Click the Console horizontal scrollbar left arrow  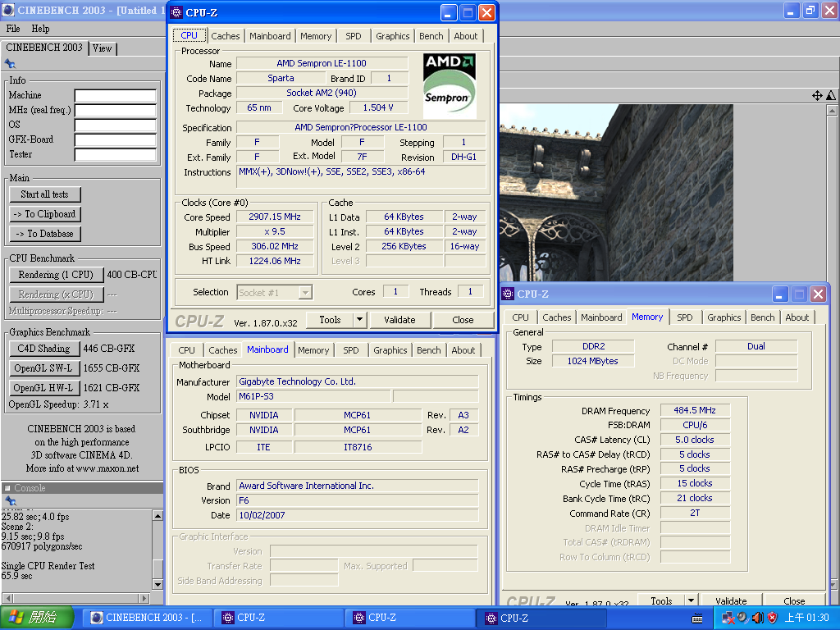coord(7,598)
